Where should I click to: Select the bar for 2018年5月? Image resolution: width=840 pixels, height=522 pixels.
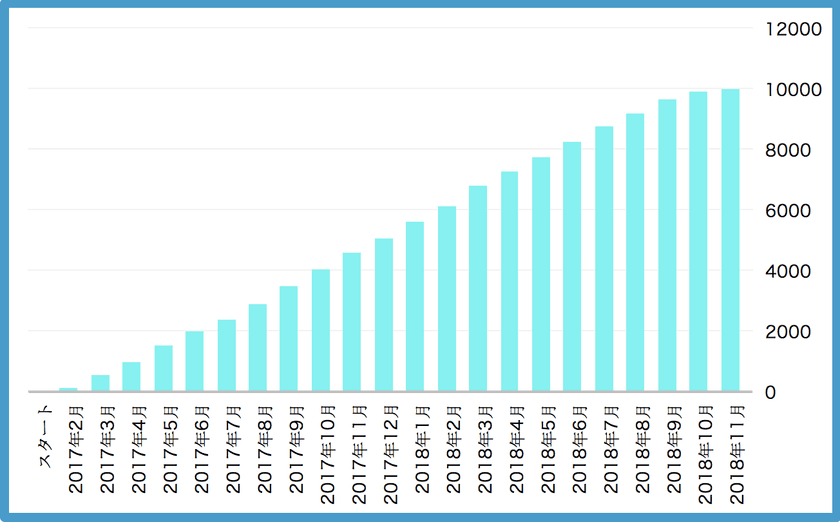point(541,274)
